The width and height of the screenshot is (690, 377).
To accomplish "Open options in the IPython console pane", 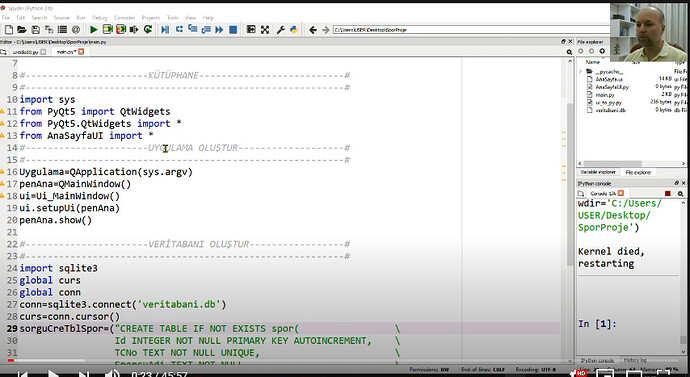I will (x=681, y=194).
